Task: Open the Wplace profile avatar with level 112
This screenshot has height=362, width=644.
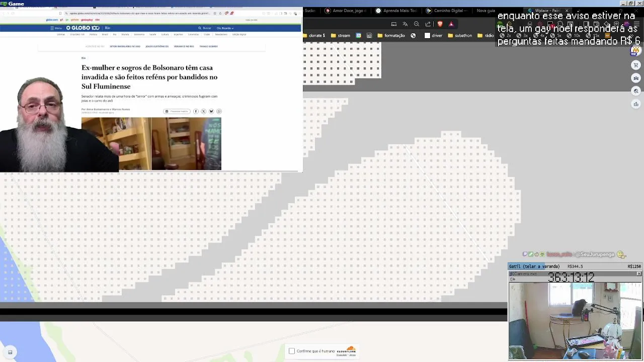Action: click(635, 51)
